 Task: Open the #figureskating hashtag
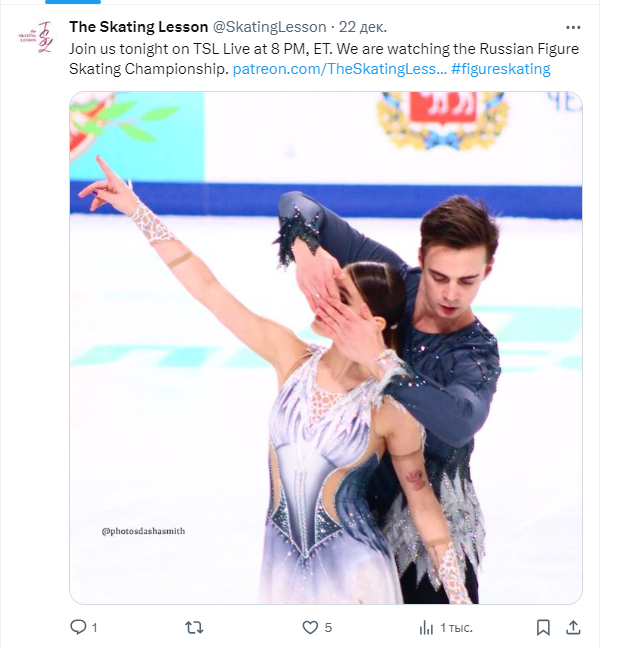pyautogui.click(x=500, y=69)
